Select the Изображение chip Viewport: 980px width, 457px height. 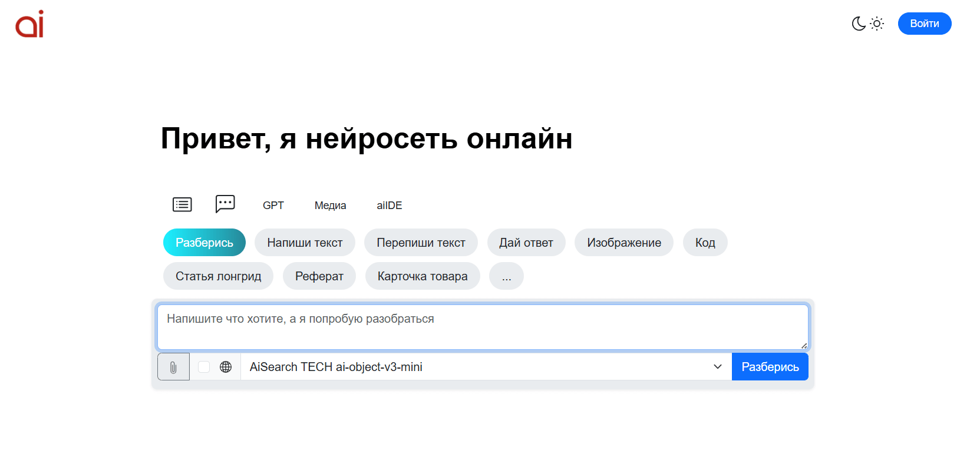pyautogui.click(x=624, y=243)
